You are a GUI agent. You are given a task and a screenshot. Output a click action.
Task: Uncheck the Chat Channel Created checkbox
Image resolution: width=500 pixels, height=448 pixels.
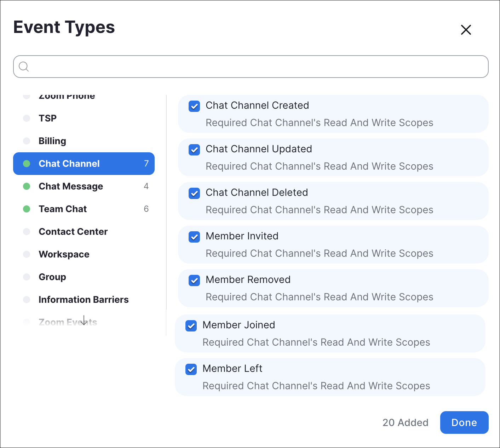point(194,106)
